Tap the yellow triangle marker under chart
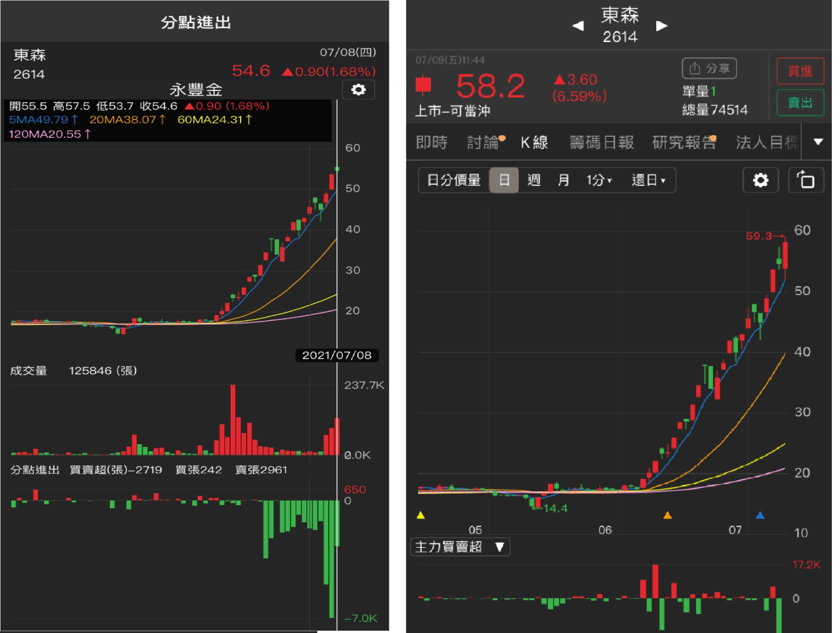 [x=421, y=515]
